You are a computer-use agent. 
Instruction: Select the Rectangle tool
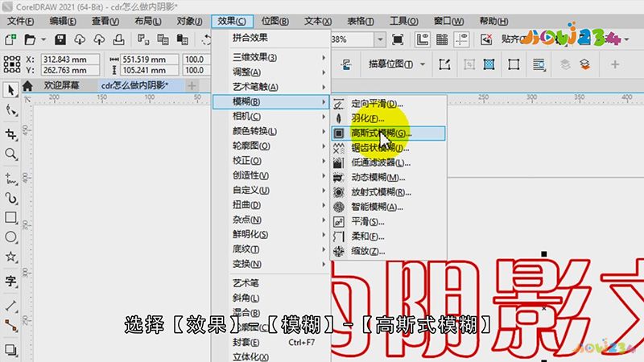point(10,217)
